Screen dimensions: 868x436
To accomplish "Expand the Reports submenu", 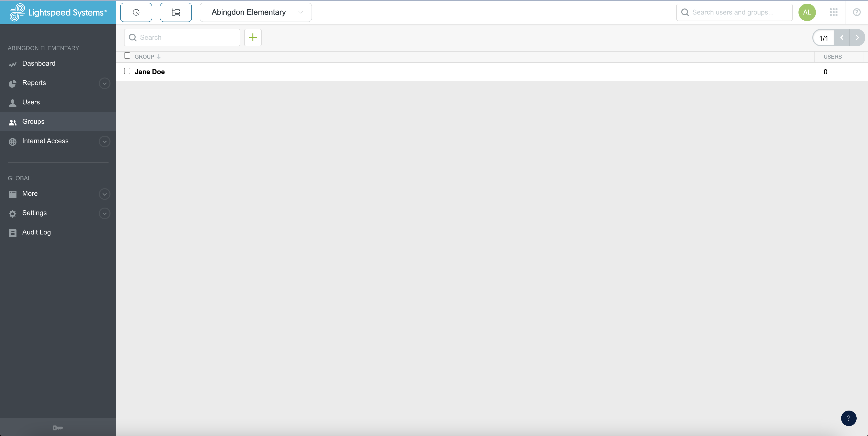I will coord(104,83).
